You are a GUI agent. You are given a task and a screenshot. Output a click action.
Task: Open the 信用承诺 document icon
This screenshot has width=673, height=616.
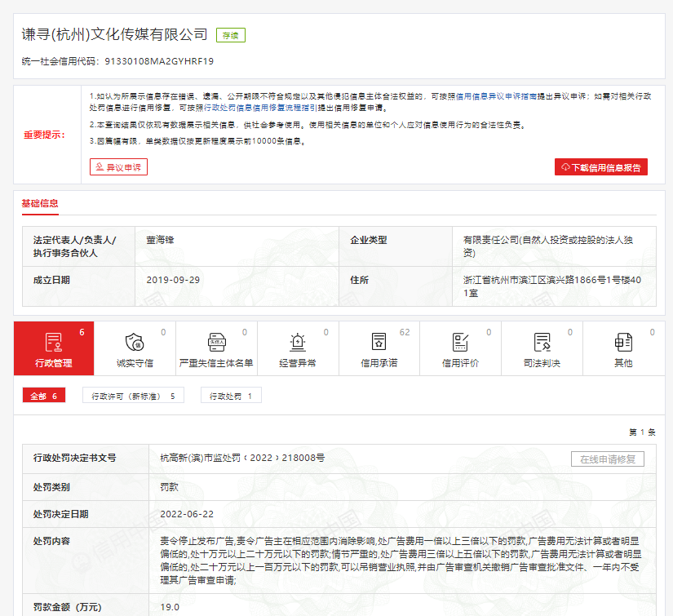(x=378, y=343)
